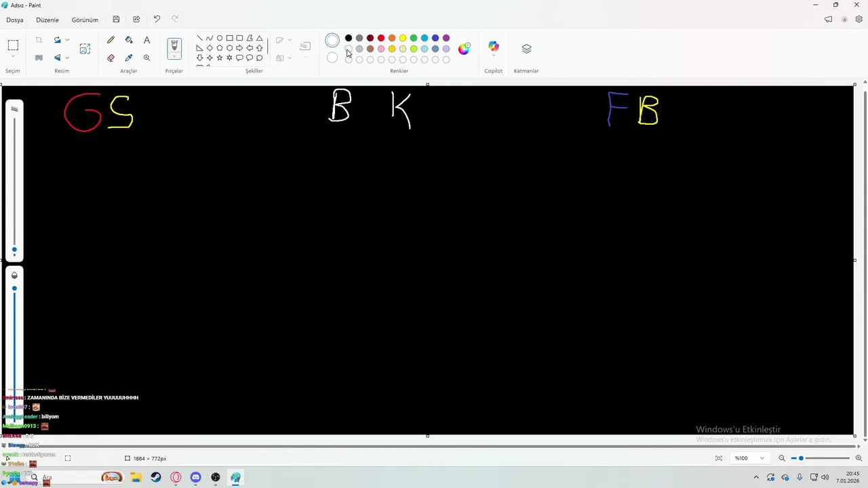
Task: Choose Color 2 secondary swatch
Action: (332, 58)
